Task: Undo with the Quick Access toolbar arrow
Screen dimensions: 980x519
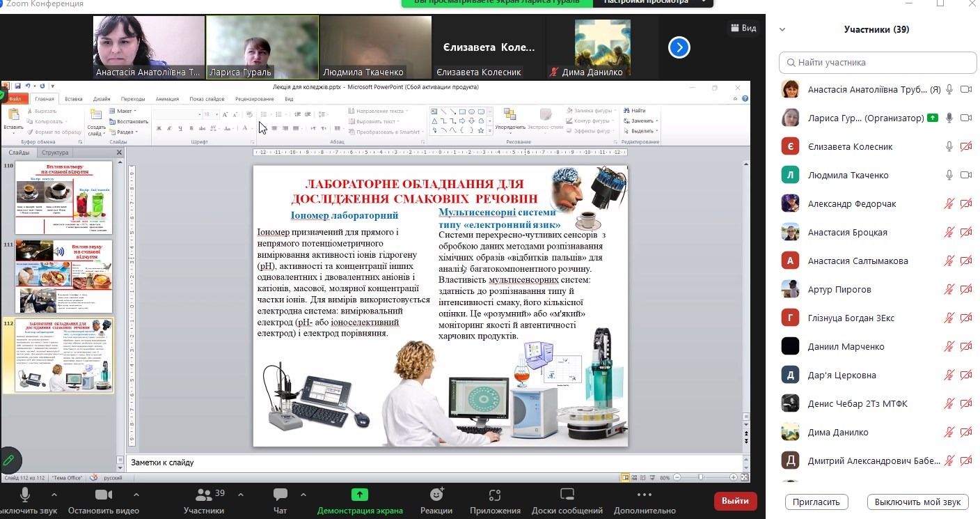Action: [29, 86]
